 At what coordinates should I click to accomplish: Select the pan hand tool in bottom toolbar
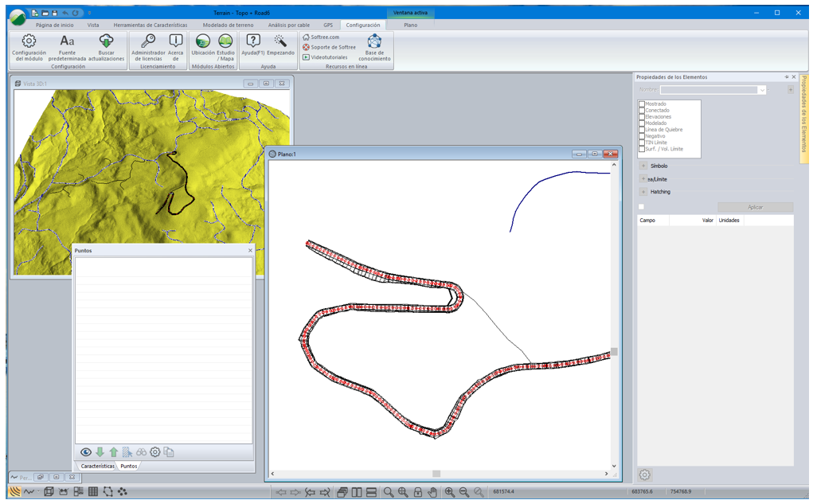(x=432, y=492)
